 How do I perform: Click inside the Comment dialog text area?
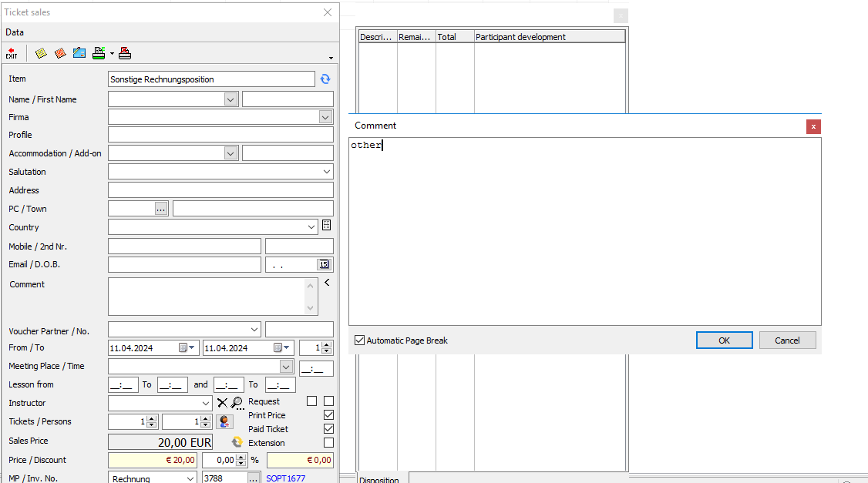tap(584, 231)
